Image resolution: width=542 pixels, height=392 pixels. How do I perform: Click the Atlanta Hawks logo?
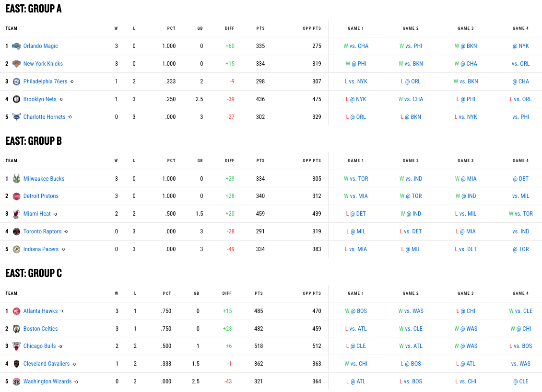16,311
